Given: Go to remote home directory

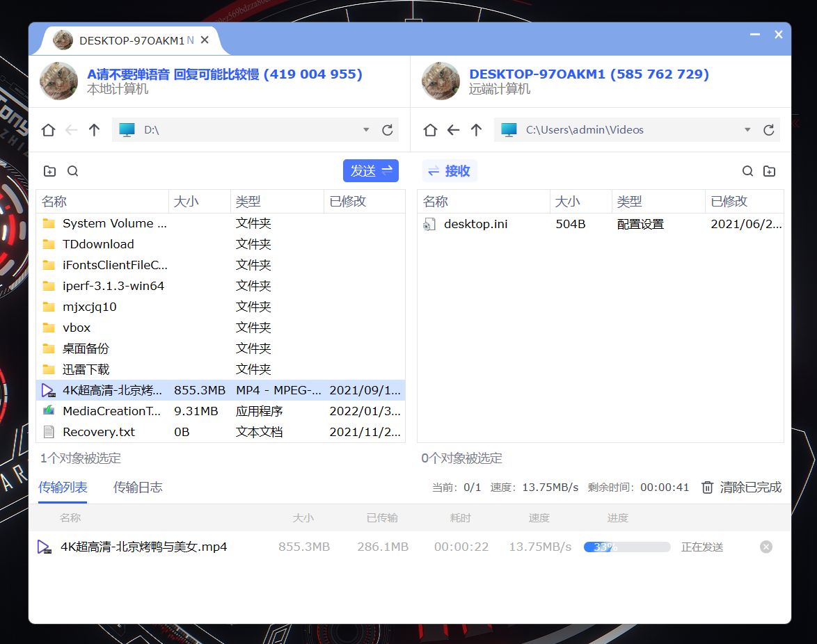Looking at the screenshot, I should [x=430, y=129].
